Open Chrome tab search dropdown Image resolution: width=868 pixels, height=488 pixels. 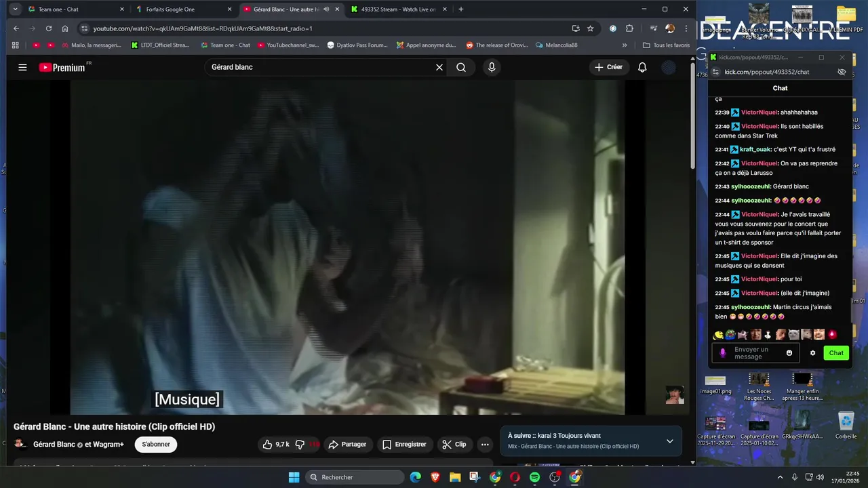[15, 9]
